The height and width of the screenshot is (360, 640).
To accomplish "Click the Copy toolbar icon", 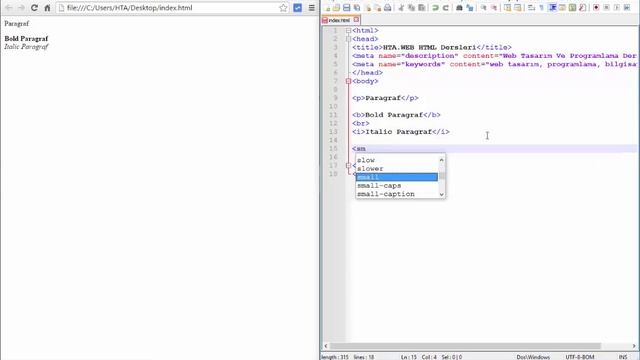I will pos(411,8).
